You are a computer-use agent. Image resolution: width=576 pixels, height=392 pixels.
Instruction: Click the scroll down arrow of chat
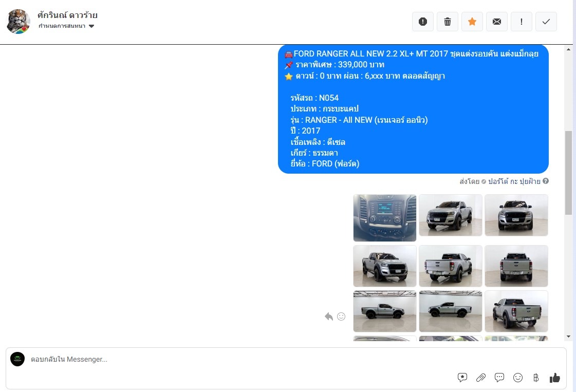(569, 337)
